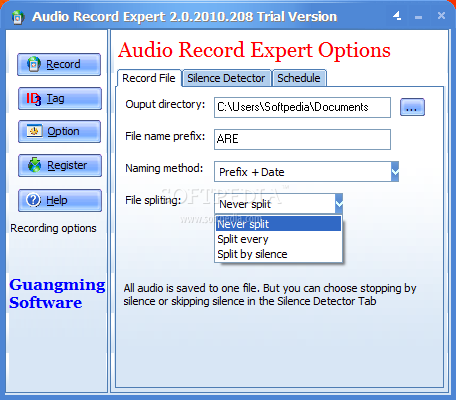Click the Guangming Software label
Image resolution: width=456 pixels, height=400 pixels.
pyautogui.click(x=57, y=294)
